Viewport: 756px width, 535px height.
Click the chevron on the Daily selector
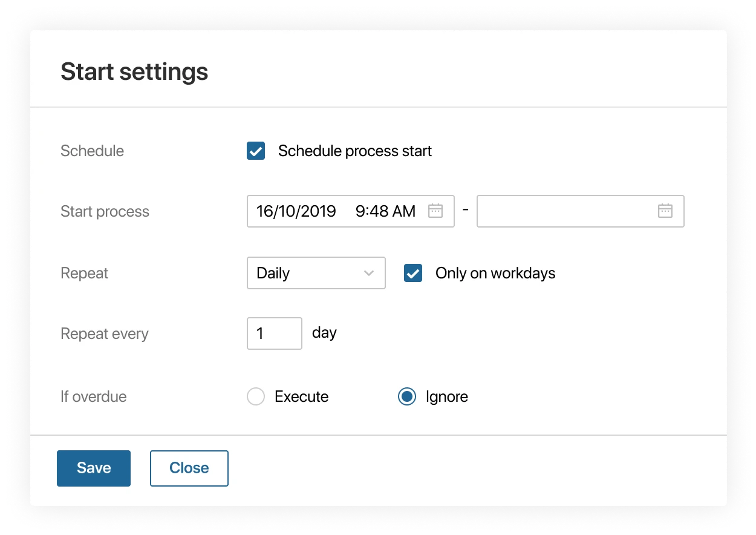coord(370,273)
